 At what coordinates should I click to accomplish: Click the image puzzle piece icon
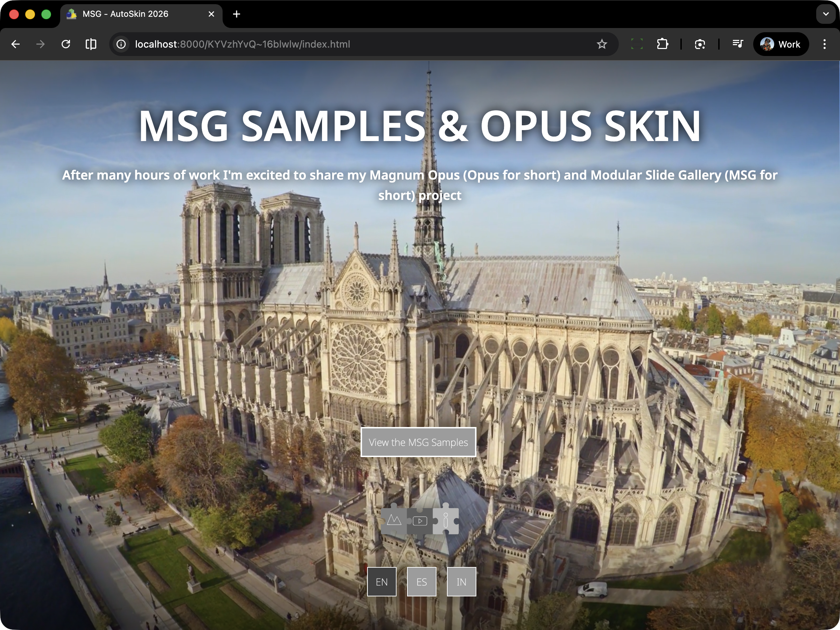tap(394, 521)
